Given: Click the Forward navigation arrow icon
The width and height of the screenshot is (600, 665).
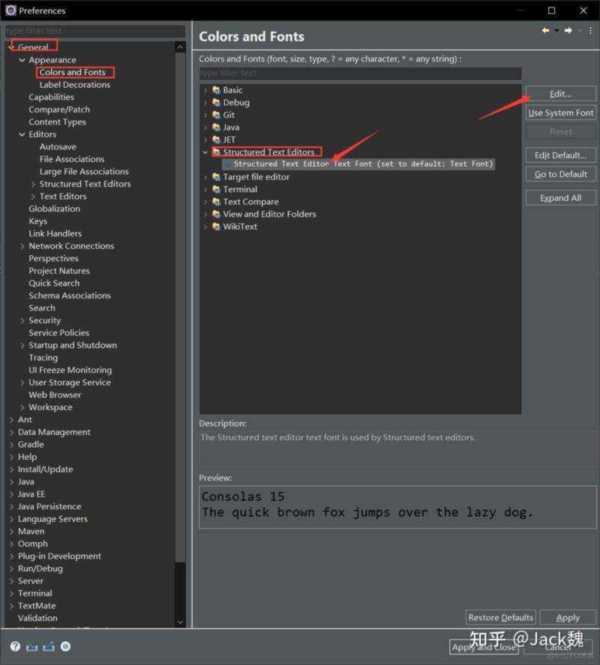Looking at the screenshot, I should tap(568, 31).
